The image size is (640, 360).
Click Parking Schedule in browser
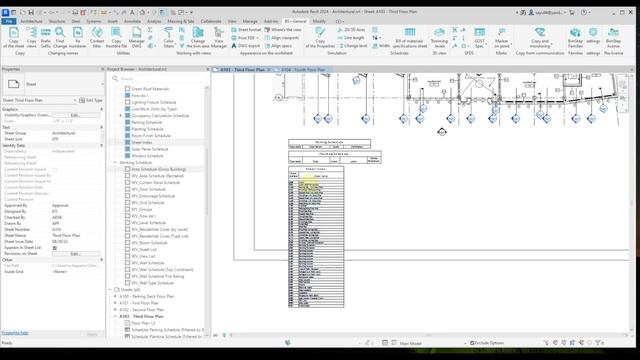tap(147, 122)
